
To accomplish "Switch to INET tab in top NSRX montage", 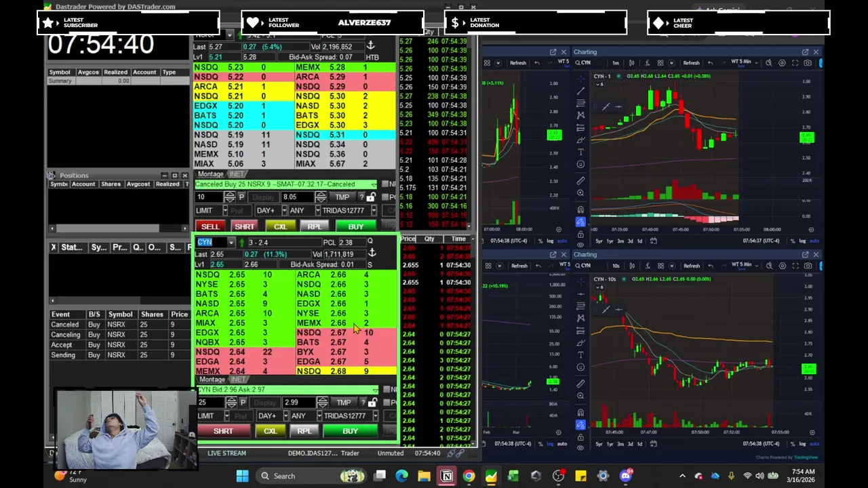I will 237,174.
